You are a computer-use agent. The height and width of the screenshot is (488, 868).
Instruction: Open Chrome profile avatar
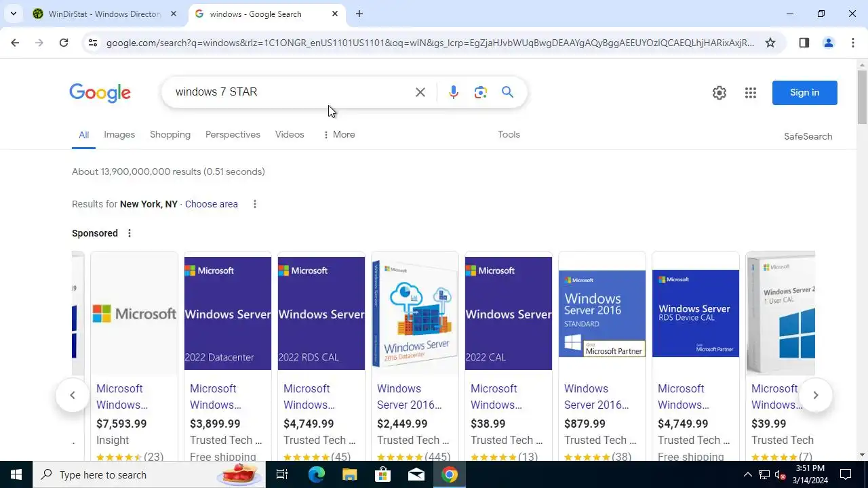pos(829,43)
